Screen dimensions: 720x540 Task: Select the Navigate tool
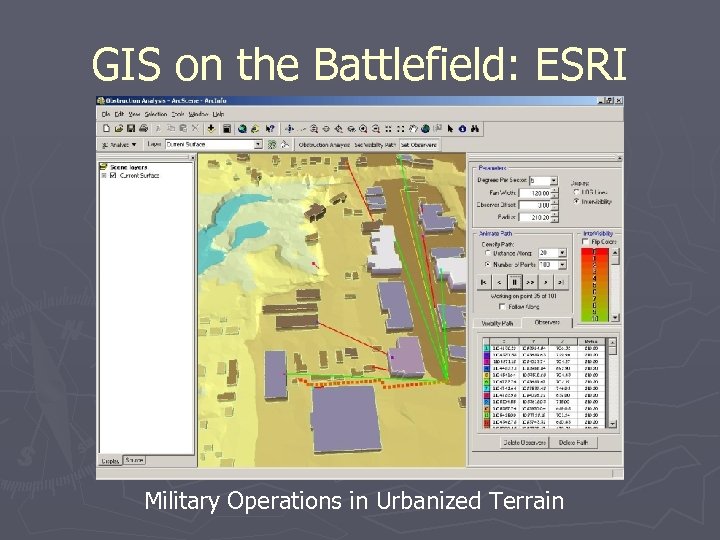click(290, 129)
